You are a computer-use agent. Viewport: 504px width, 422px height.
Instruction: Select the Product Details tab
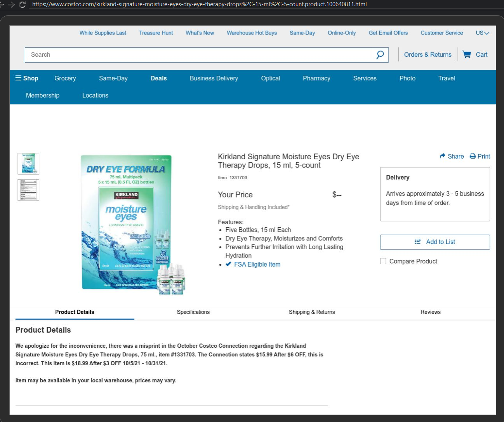pyautogui.click(x=75, y=312)
